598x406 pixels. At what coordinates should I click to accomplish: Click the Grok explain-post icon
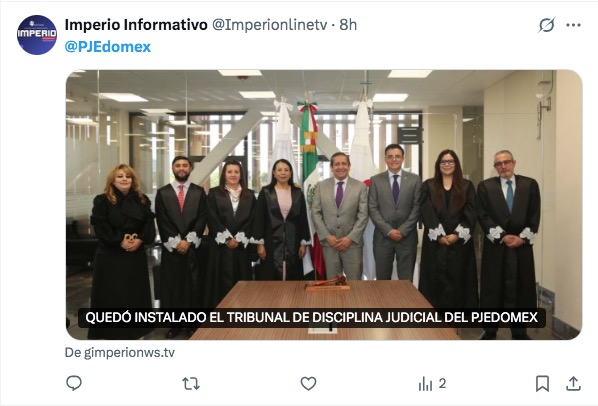tap(547, 25)
